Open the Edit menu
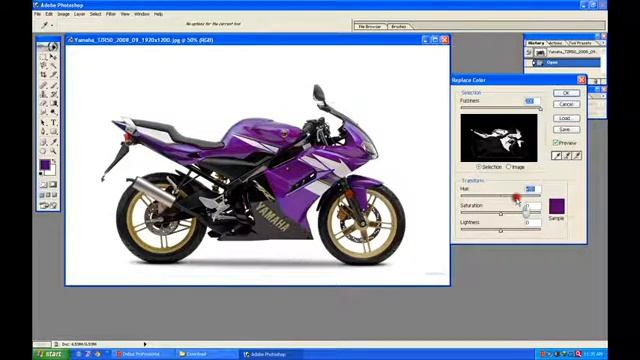Viewport: 640px width, 360px height. [49, 14]
